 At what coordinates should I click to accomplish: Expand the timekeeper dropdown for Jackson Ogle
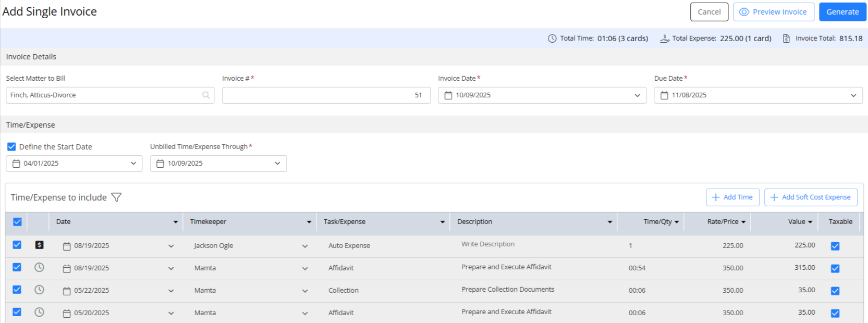[304, 246]
